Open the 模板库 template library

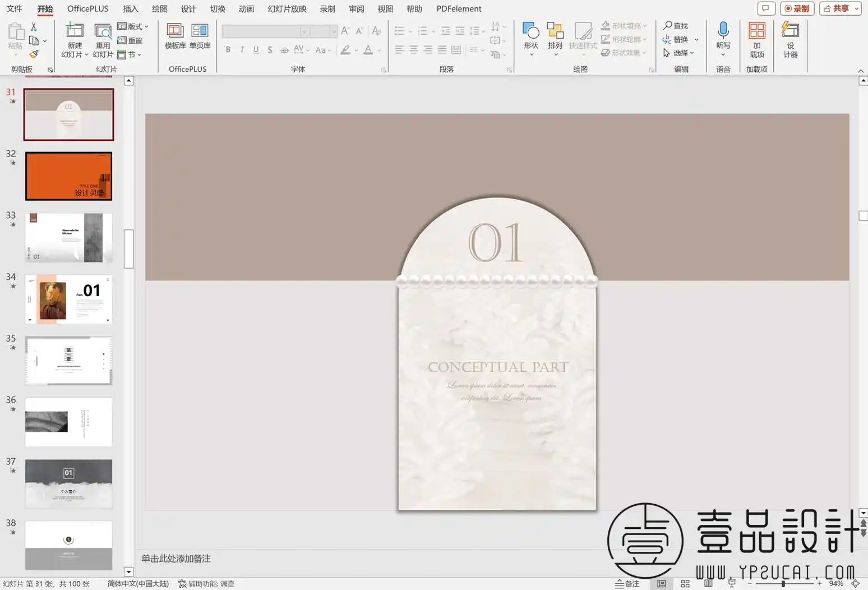[175, 36]
